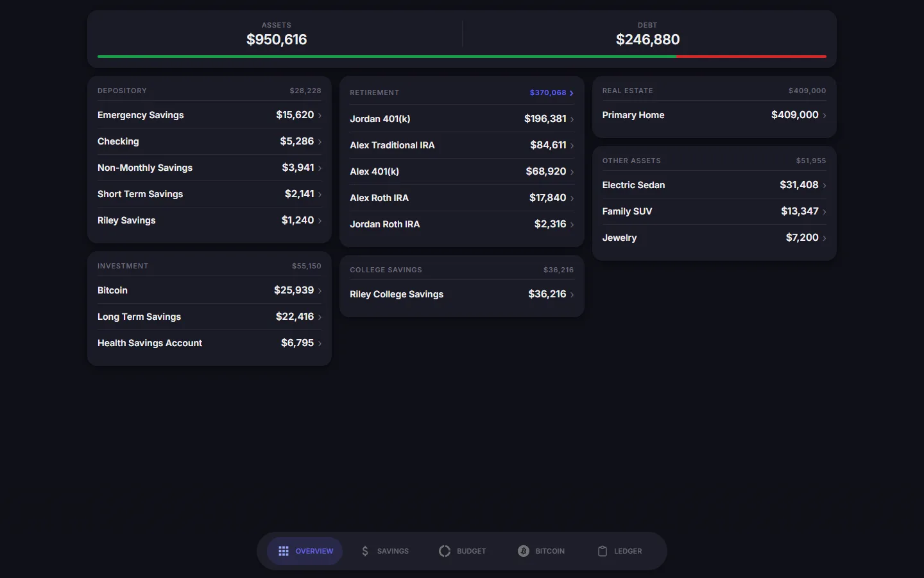Expand Riley College Savings details chevron
Screen dimensions: 924x578
click(572, 295)
